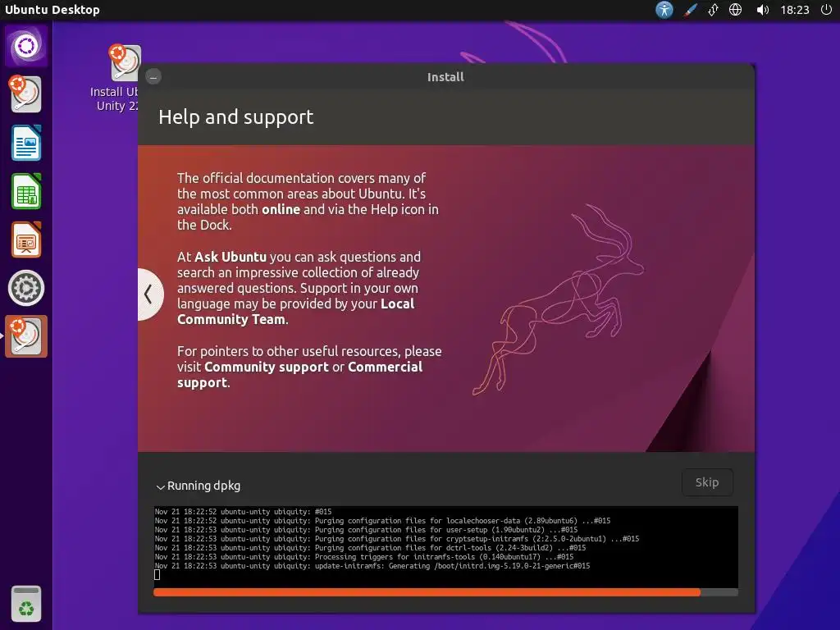Select the running Install app in dock
Viewport: 840px width, 630px height.
click(26, 336)
